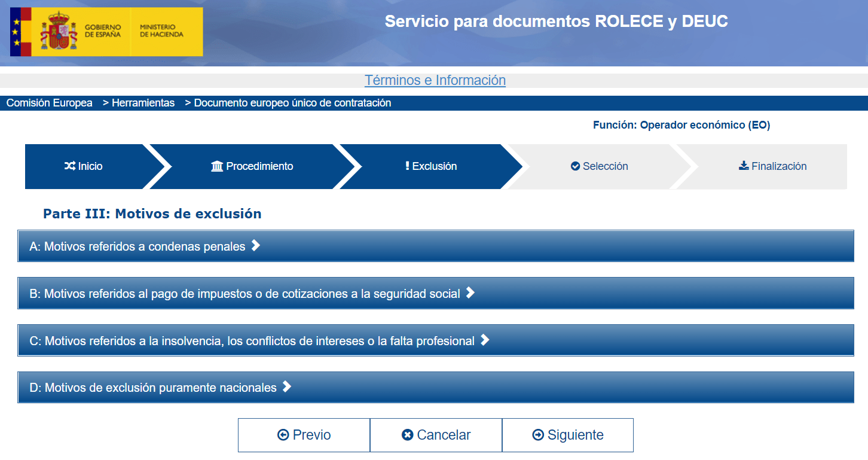The image size is (868, 460).
Task: Click the Gobierno de España logo
Action: click(106, 32)
